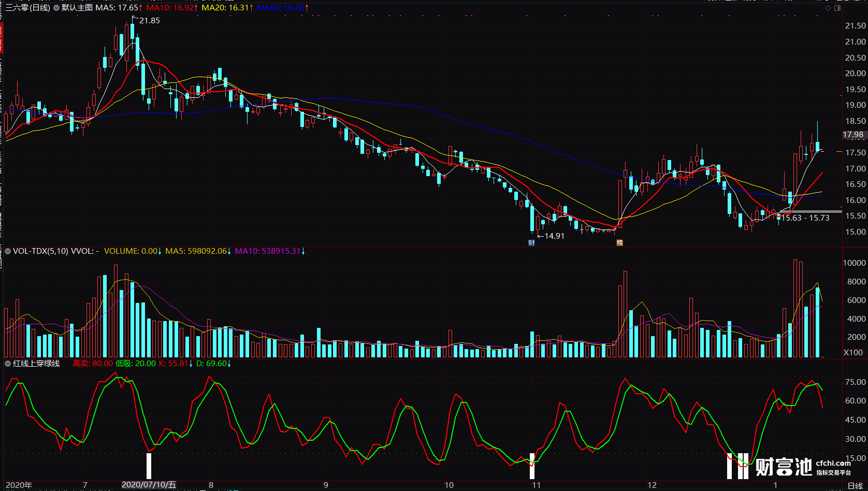Click the white signal bar above 2020/07/10

point(149,466)
